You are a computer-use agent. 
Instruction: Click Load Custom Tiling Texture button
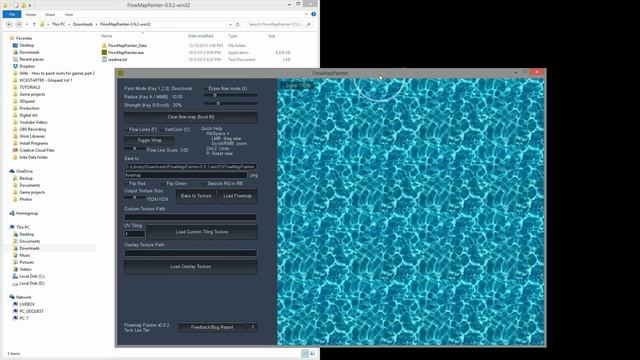202,232
